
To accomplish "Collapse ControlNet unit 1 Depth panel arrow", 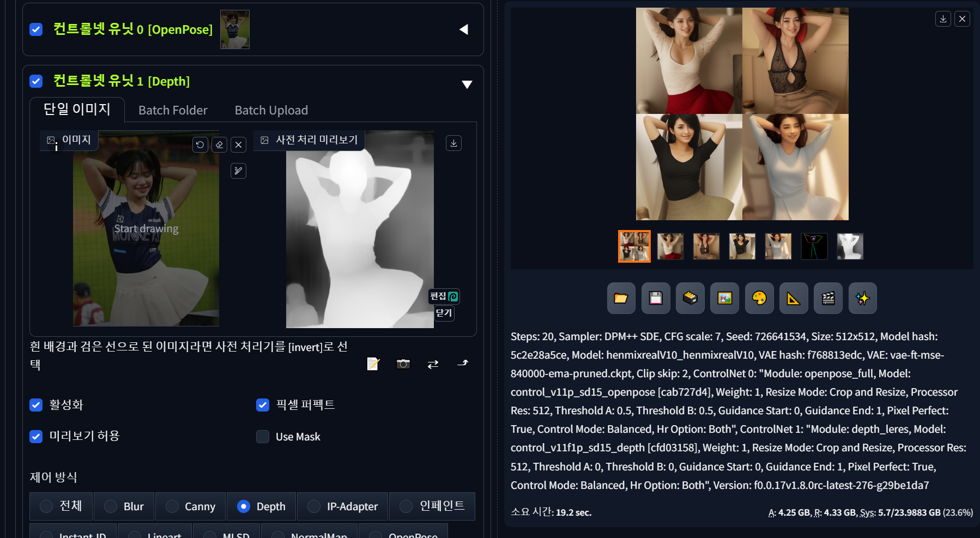I will (467, 84).
